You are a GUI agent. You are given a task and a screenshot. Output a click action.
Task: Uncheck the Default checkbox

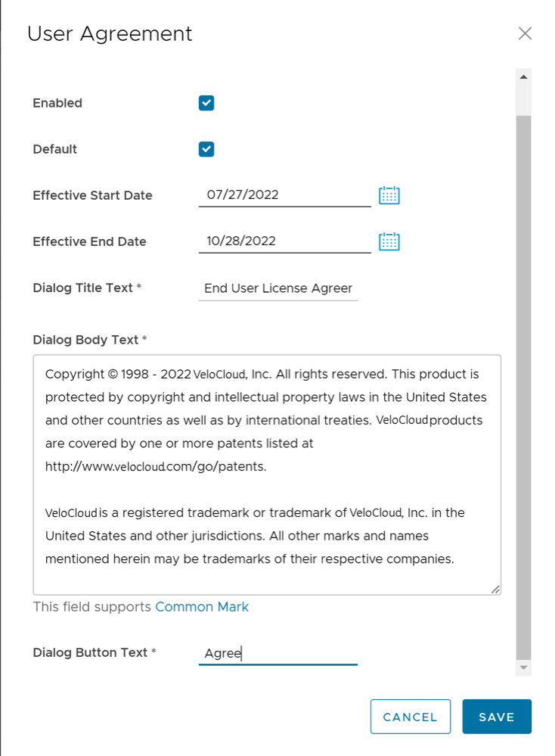[x=206, y=148]
